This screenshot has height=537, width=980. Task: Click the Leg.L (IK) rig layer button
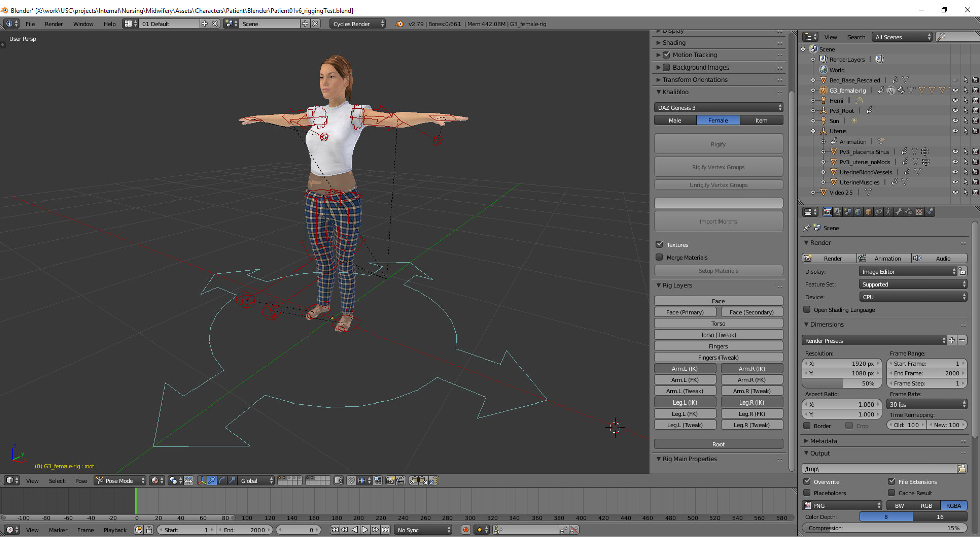click(x=685, y=402)
